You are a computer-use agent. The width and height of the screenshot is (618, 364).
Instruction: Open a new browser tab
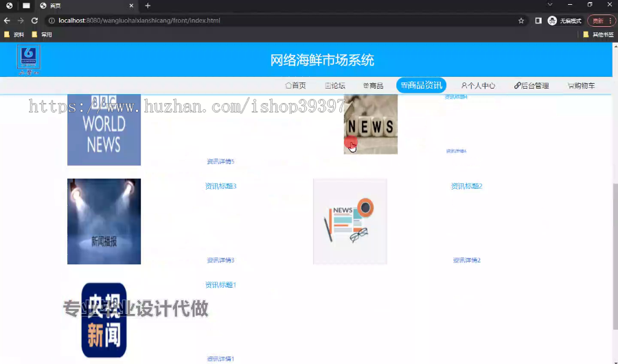148,5
